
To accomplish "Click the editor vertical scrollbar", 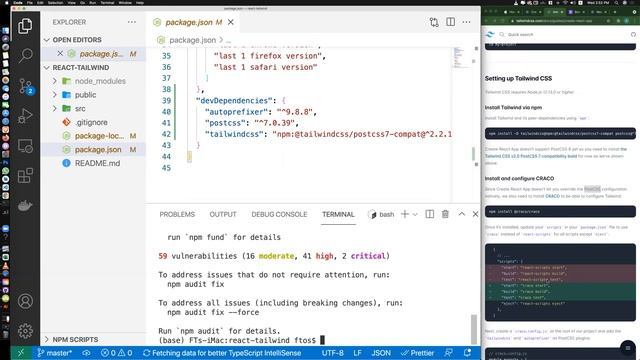I will click(x=473, y=154).
